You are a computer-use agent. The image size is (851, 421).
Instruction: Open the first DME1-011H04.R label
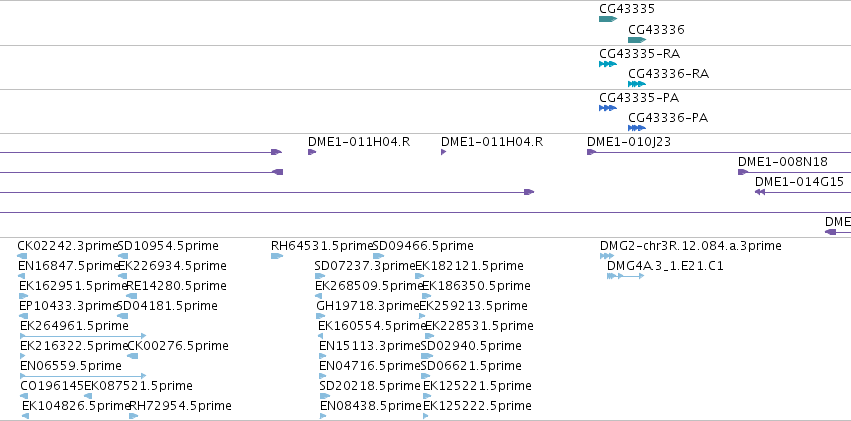[x=359, y=142]
